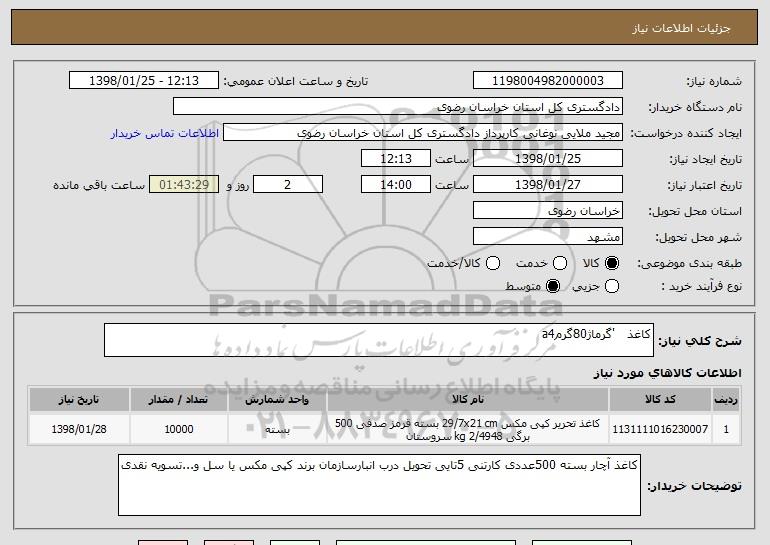The height and width of the screenshot is (545, 770).
Task: Click the validity time field 14:00
Action: pos(396,185)
